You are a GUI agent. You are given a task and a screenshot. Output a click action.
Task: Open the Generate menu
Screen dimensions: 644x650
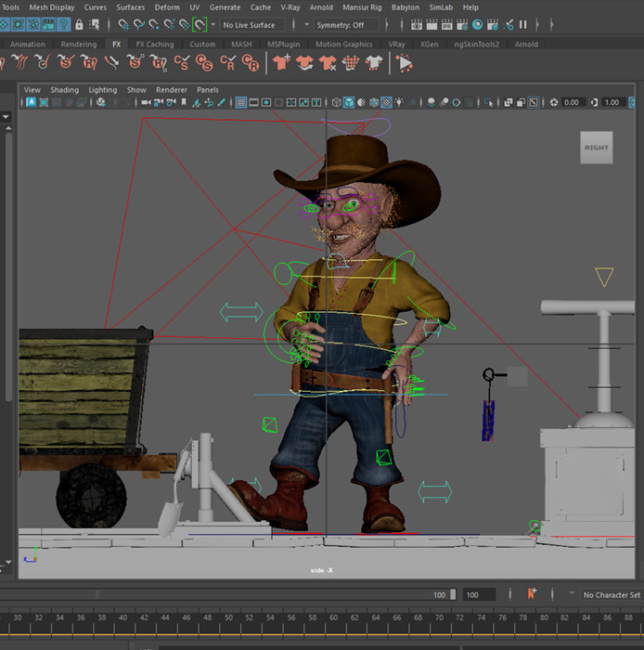click(x=225, y=7)
